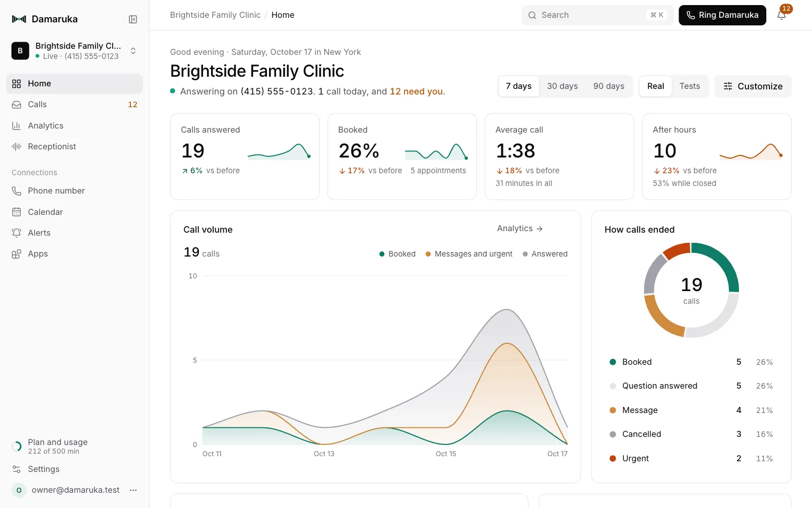This screenshot has height=508, width=812.
Task: Click the '53% while closed' text
Action: pos(685,183)
